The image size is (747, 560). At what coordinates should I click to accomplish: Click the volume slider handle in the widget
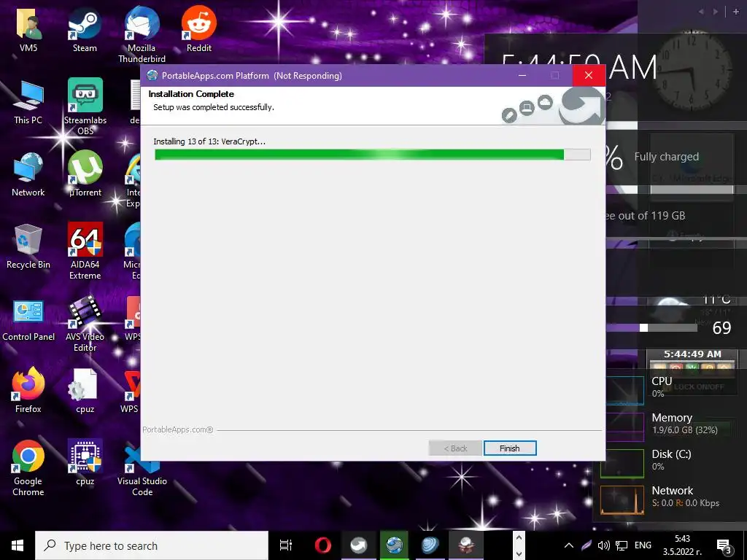[643, 327]
